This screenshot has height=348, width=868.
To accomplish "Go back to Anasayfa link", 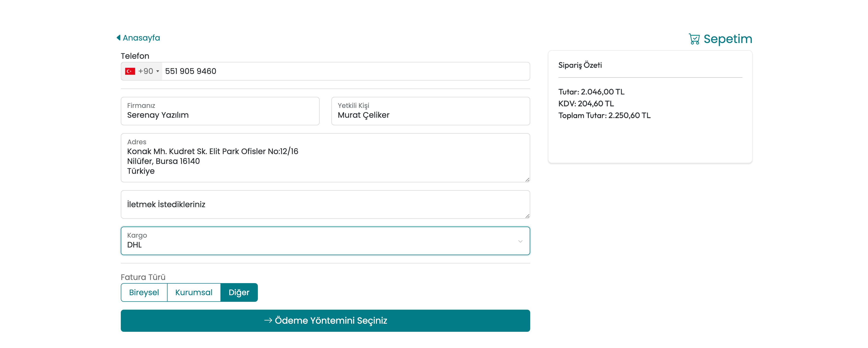I will click(x=141, y=38).
